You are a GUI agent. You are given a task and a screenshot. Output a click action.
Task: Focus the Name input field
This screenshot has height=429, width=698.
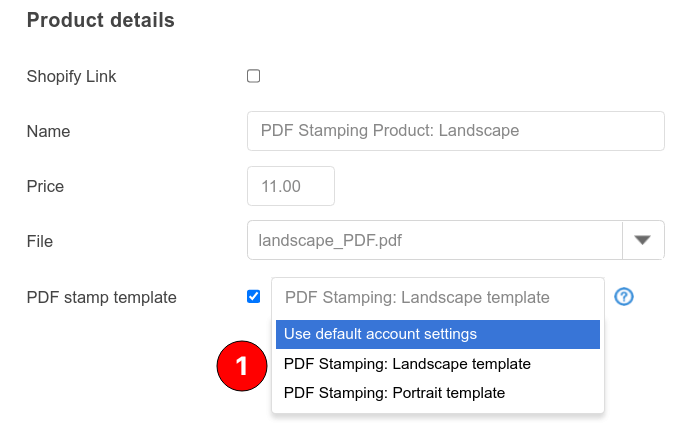pos(455,131)
